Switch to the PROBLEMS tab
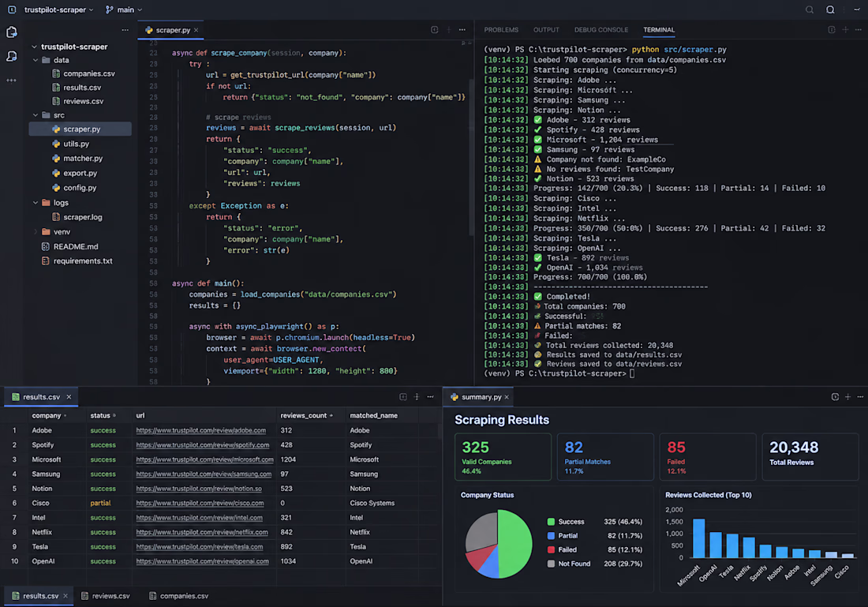Screen dimensions: 868x607 coord(501,30)
